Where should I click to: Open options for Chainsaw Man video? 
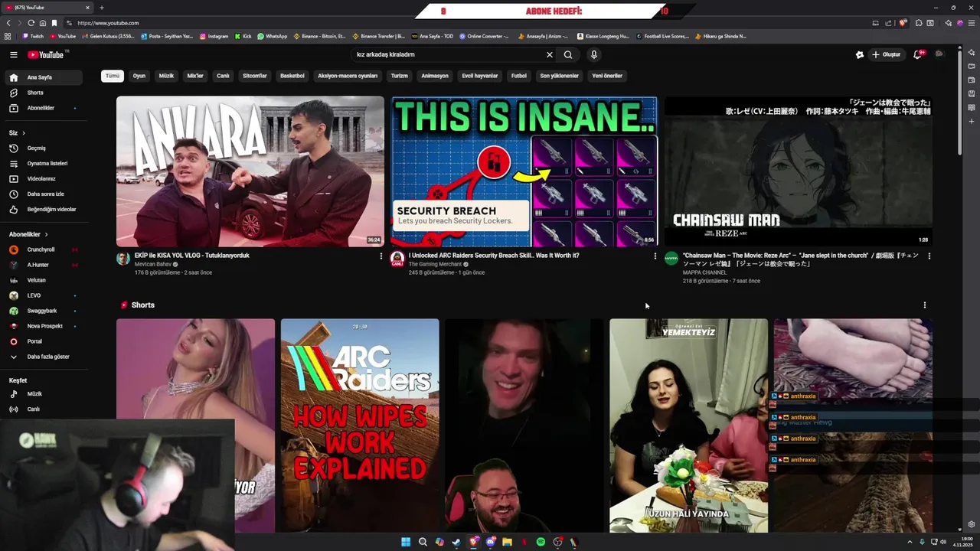(929, 256)
